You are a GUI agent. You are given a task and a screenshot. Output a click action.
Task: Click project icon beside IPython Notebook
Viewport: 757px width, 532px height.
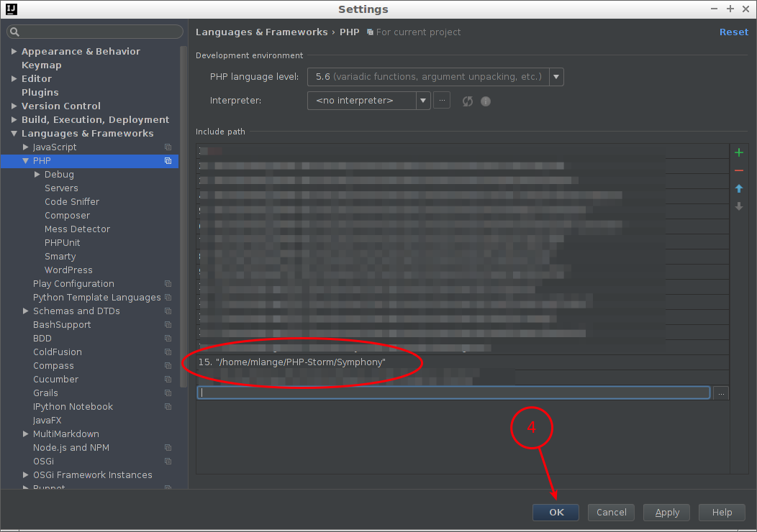click(x=168, y=407)
